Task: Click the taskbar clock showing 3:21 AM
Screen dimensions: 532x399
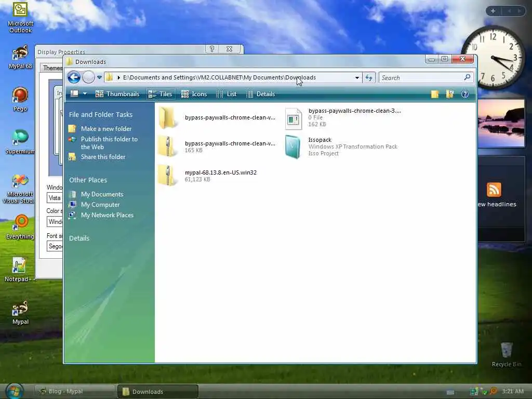Action: coord(513,391)
